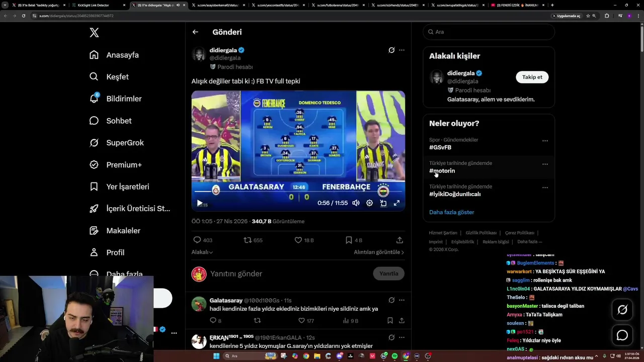This screenshot has height=362, width=644.
Task: Open the X logo home link
Action: pos(94,33)
